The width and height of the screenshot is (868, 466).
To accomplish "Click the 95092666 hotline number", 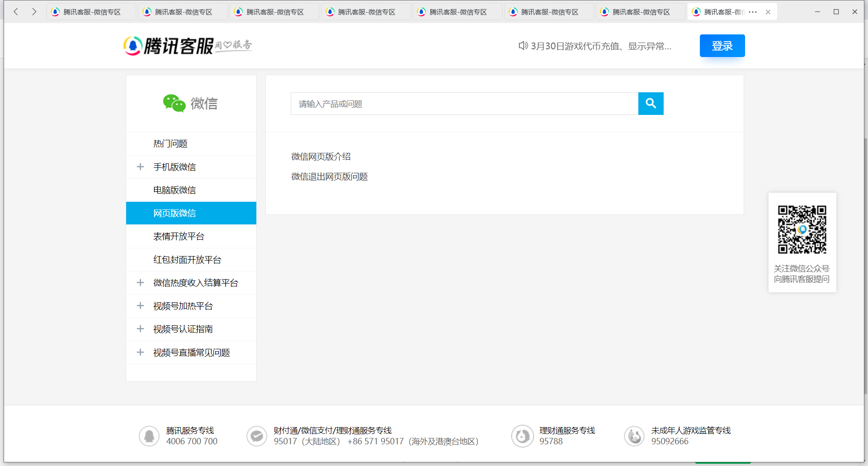I will [670, 442].
